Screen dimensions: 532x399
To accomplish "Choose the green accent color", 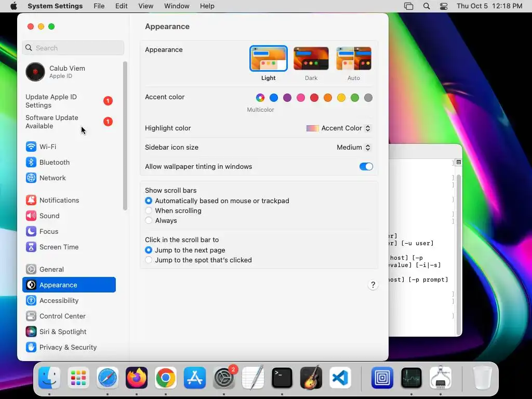I will click(x=355, y=98).
